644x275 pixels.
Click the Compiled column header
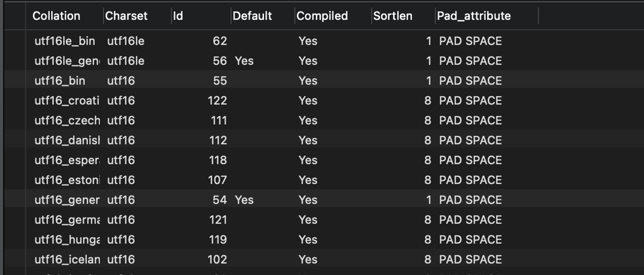(x=322, y=16)
